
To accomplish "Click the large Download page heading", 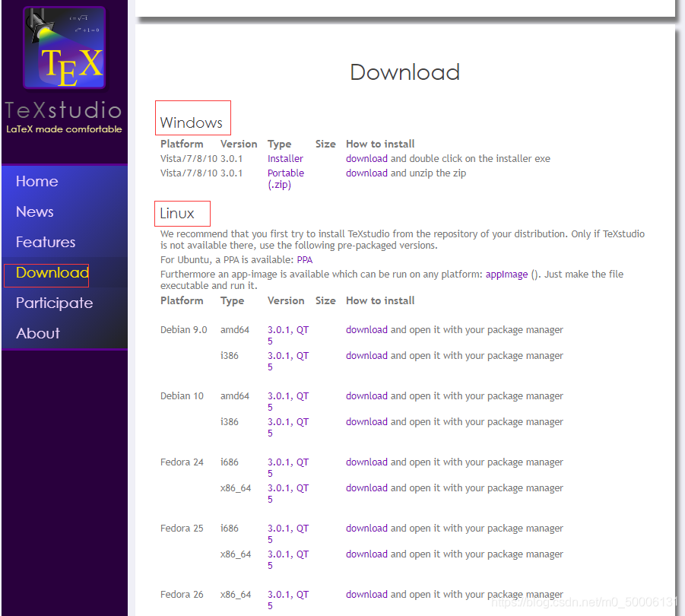I will point(404,72).
